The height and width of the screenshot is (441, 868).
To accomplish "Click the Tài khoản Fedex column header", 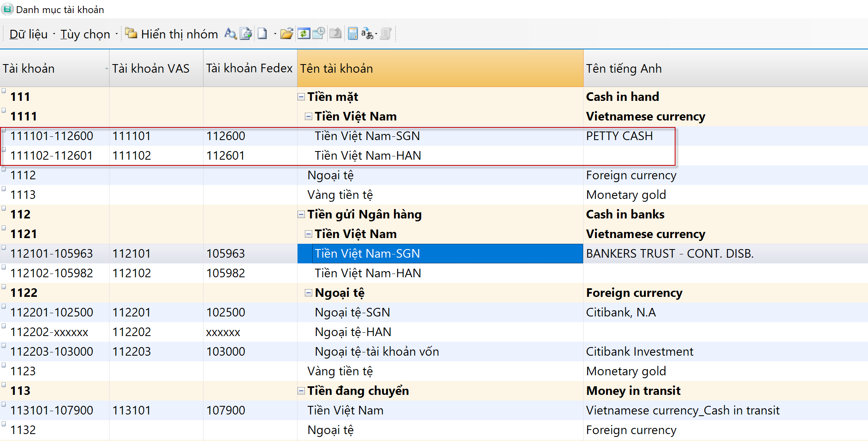I will pyautogui.click(x=250, y=68).
